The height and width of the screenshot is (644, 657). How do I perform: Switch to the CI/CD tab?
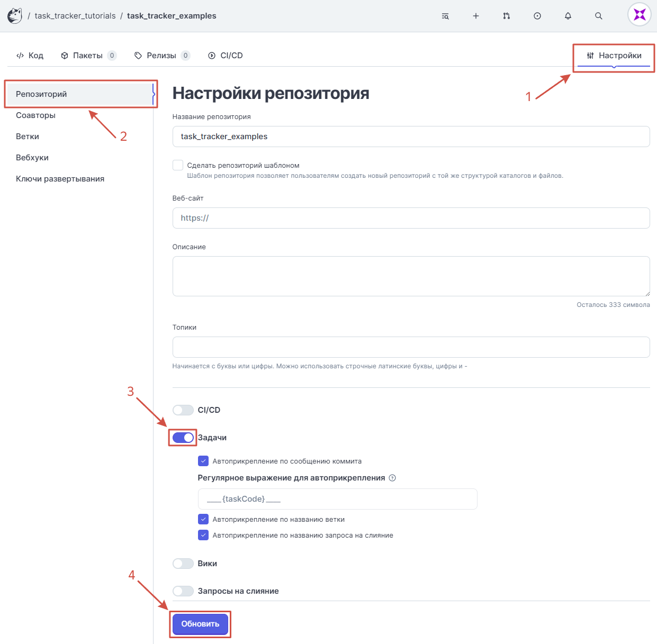pos(226,56)
